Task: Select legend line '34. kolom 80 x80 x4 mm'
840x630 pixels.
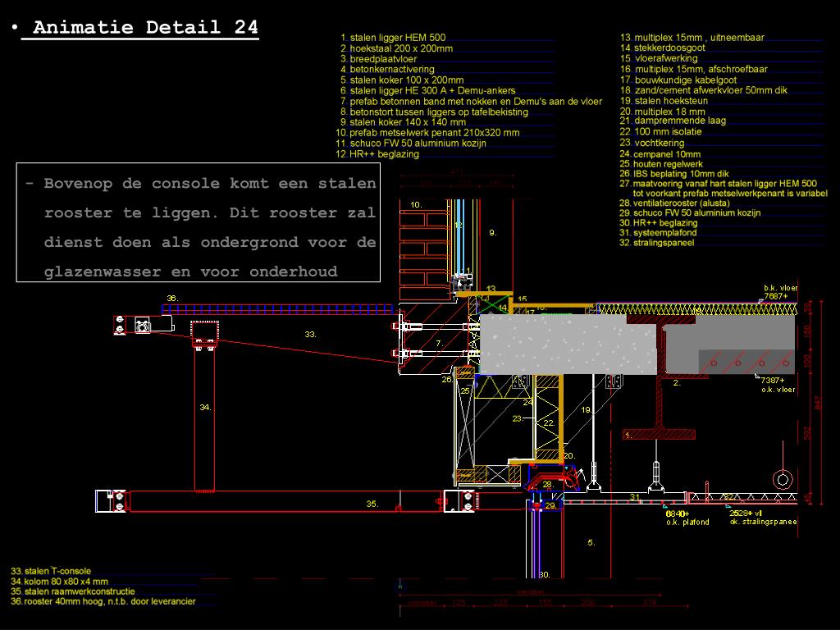Action: pos(59,582)
